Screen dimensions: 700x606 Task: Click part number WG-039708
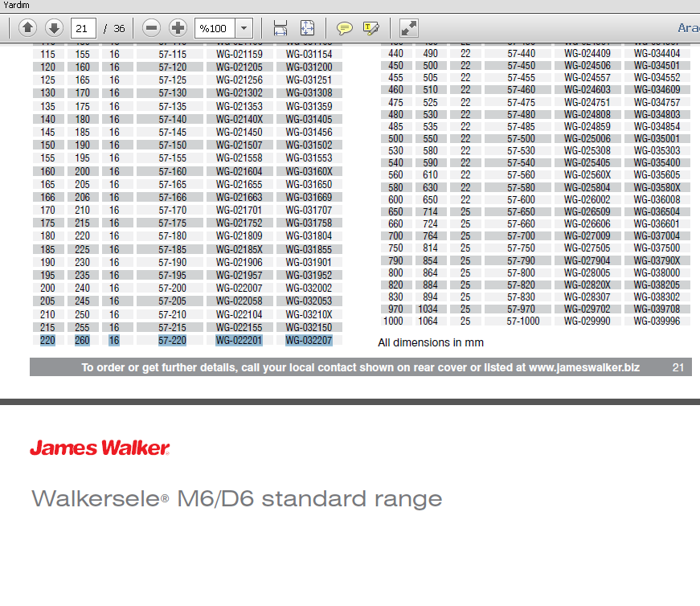point(657,309)
